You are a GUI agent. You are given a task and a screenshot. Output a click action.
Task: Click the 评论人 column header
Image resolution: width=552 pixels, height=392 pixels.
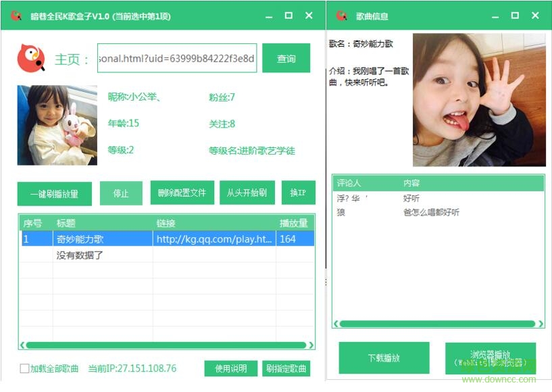[x=366, y=183]
